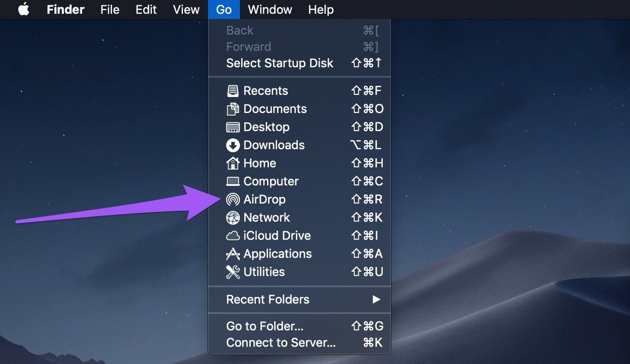Click the Documents page icon
This screenshot has height=364, width=630.
coord(233,109)
